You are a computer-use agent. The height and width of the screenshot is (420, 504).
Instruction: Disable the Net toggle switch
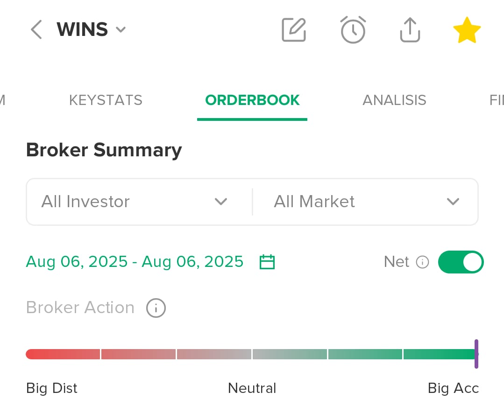(x=461, y=262)
